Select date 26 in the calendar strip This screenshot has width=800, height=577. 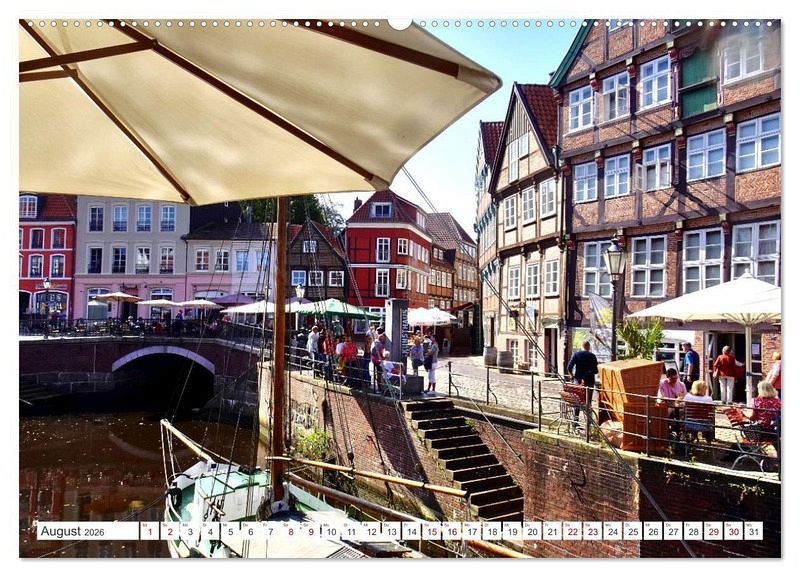(653, 531)
